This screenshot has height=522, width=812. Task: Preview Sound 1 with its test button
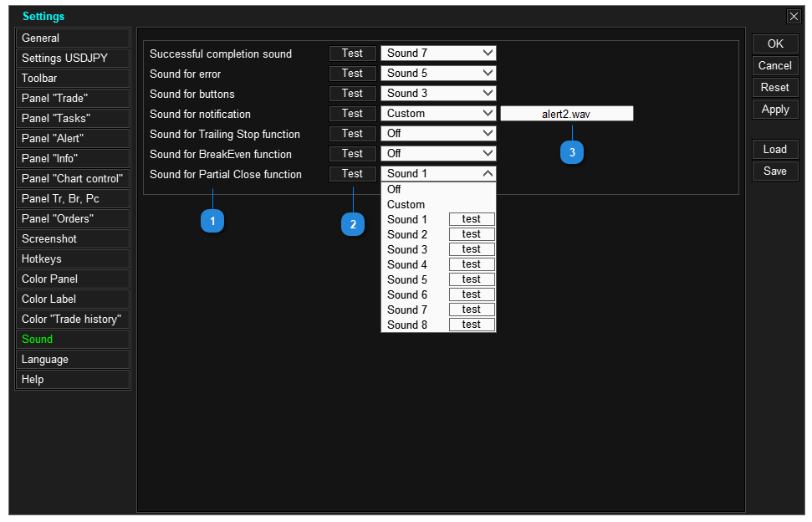[x=472, y=219]
